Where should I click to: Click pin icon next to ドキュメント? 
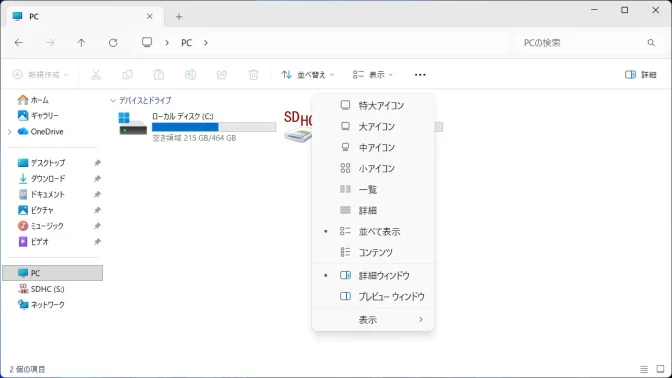coord(97,195)
